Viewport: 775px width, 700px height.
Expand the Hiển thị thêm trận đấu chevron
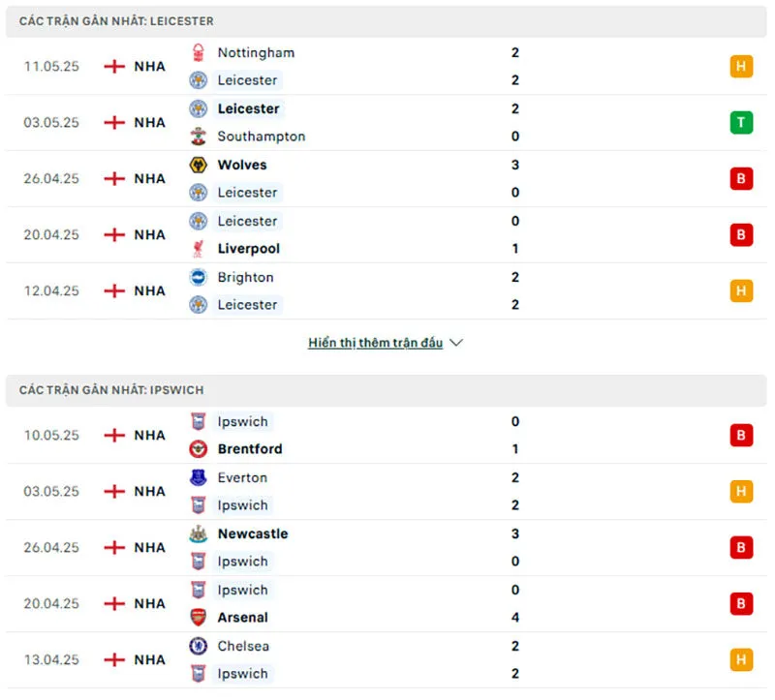point(455,342)
